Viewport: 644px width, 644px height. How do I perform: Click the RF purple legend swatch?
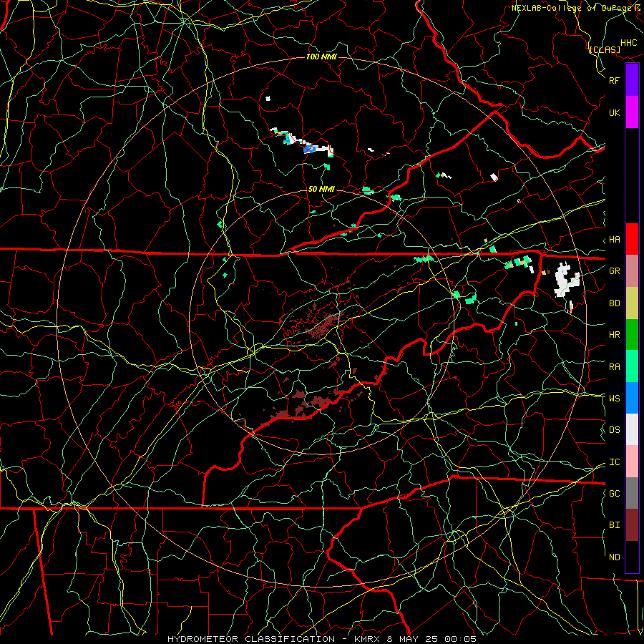tap(632, 80)
